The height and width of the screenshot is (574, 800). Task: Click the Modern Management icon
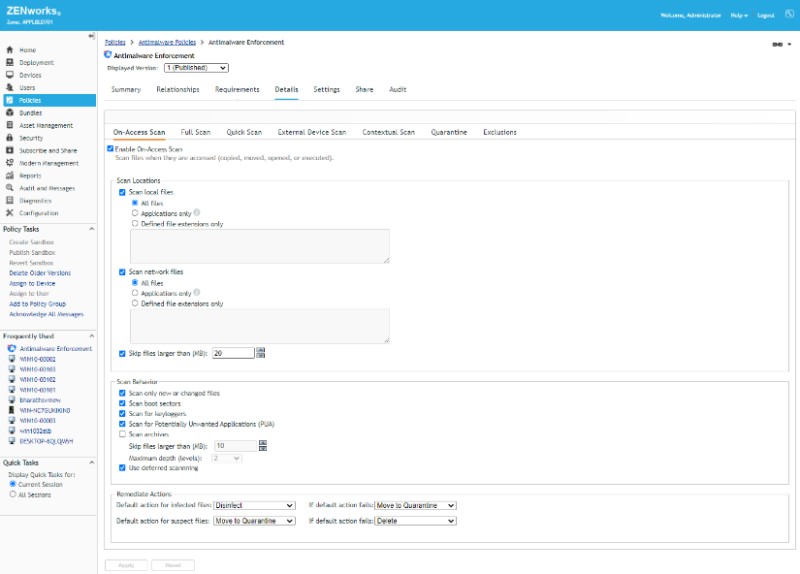[x=9, y=163]
